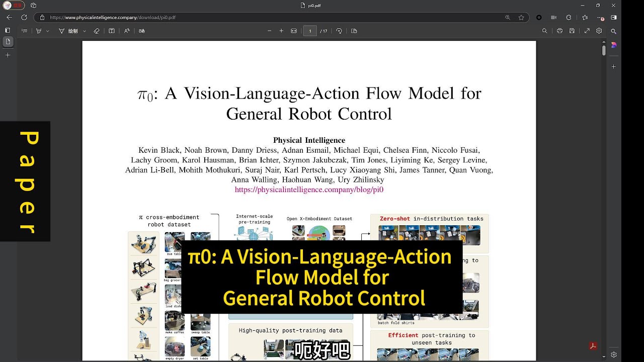Open the Copilot sidebar icon

click(614, 45)
